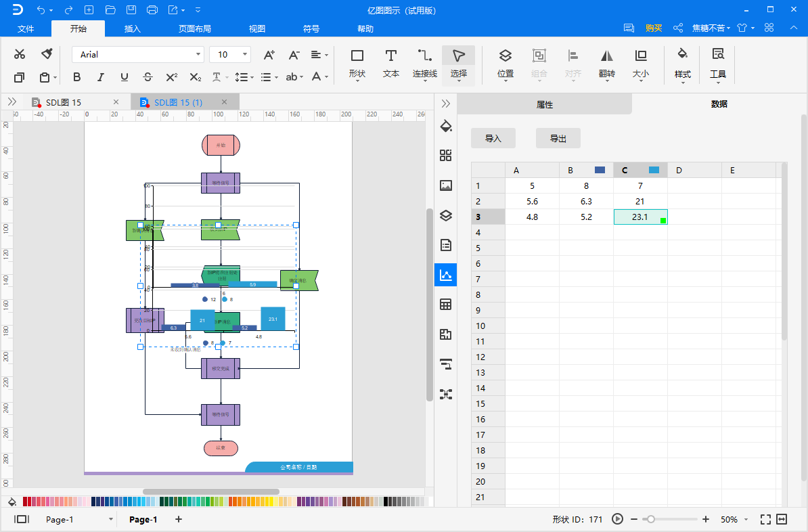808x532 pixels.
Task: Add a new page with plus button
Action: coord(178,519)
